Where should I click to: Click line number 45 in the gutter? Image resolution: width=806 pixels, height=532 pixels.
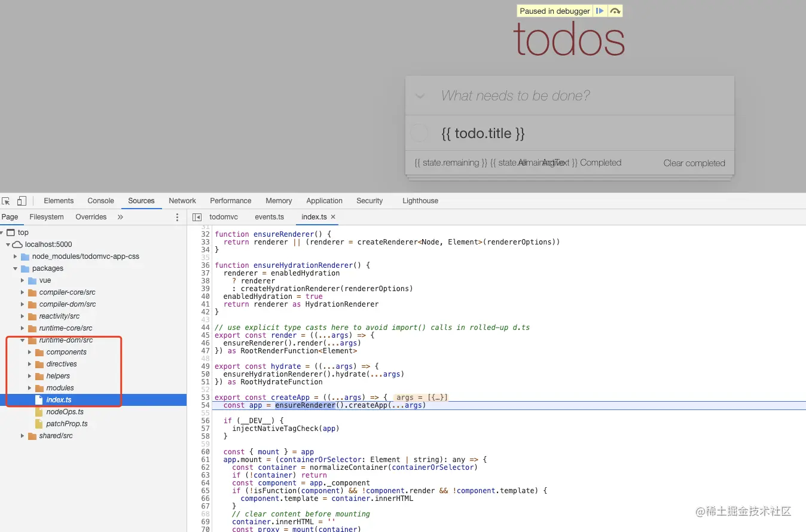tap(205, 335)
